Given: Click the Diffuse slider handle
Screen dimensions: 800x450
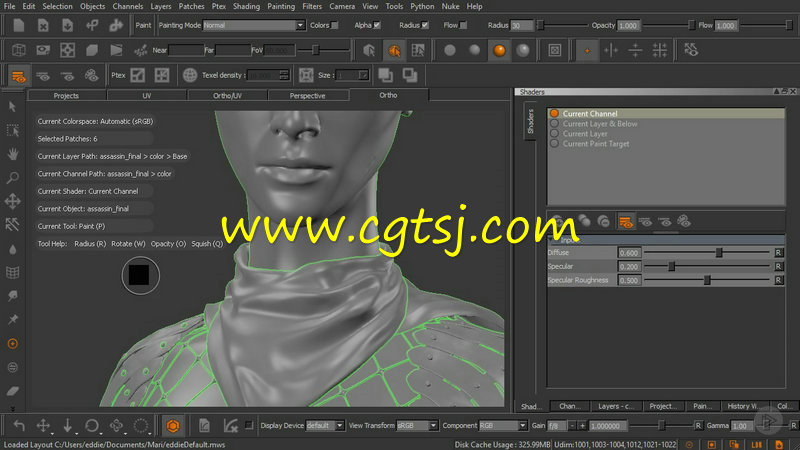Looking at the screenshot, I should click(719, 253).
